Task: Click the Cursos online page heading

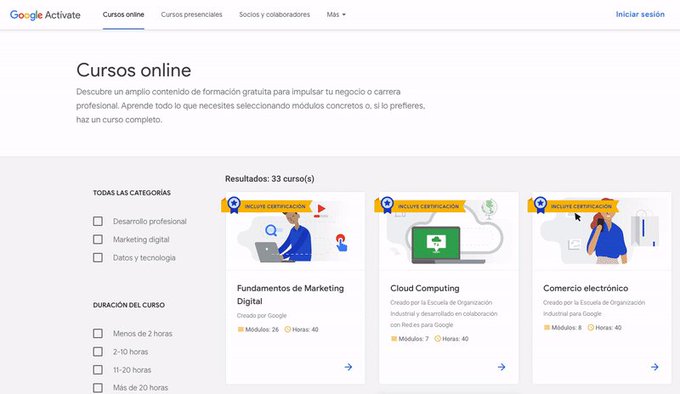Action: coord(134,70)
